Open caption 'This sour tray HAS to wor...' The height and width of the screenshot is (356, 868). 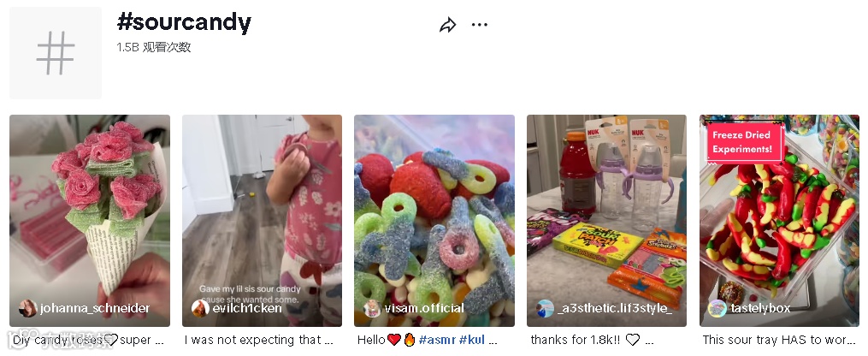[x=779, y=340]
